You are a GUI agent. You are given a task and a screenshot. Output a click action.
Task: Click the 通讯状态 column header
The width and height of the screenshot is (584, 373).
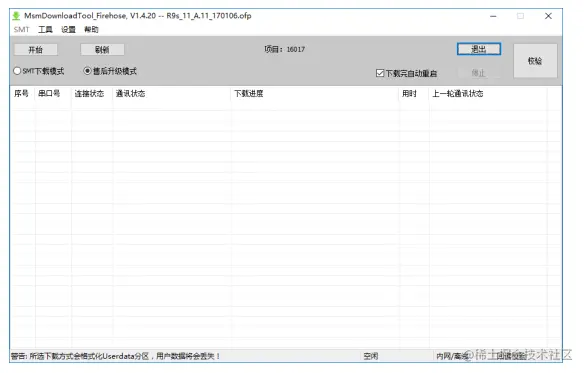point(172,94)
